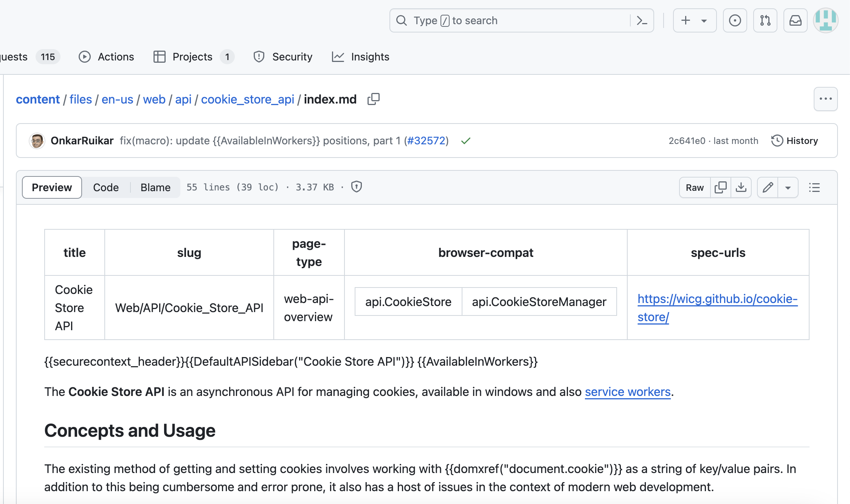This screenshot has width=850, height=504.
Task: Switch to Preview view
Action: [52, 187]
